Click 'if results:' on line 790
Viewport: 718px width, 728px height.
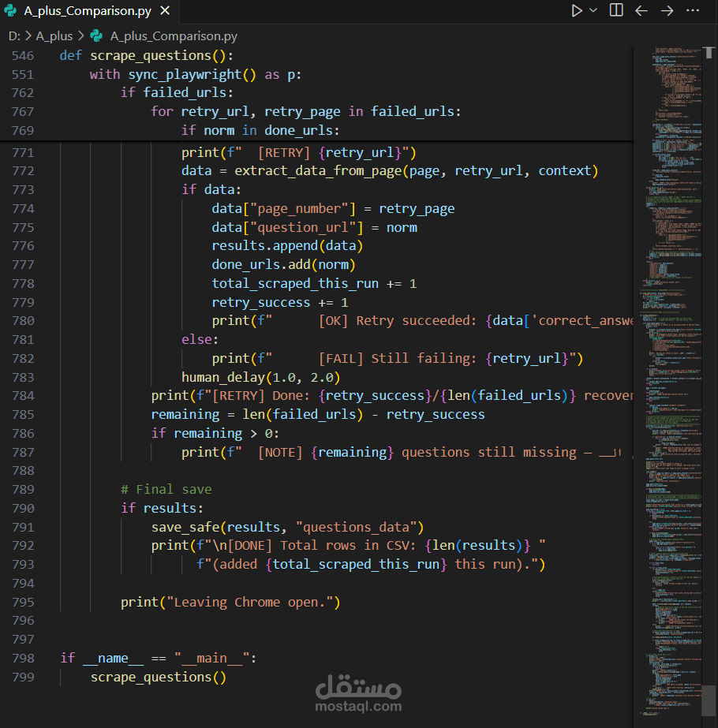162,509
